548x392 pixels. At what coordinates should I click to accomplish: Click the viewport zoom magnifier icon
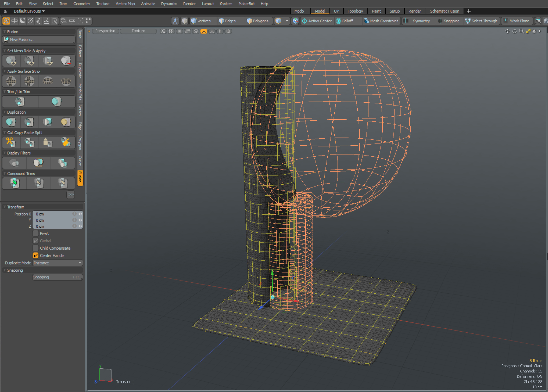click(x=521, y=31)
